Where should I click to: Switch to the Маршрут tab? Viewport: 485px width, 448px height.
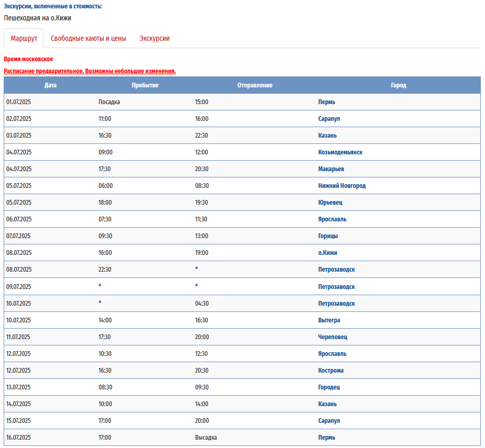tap(24, 38)
